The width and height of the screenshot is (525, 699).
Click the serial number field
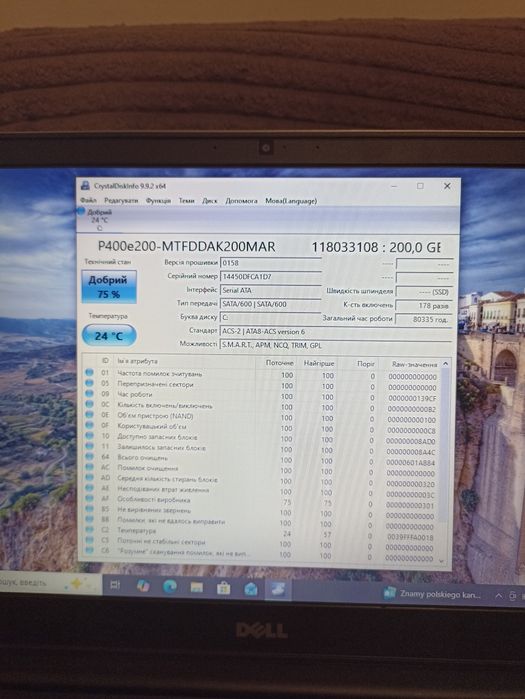pos(271,276)
